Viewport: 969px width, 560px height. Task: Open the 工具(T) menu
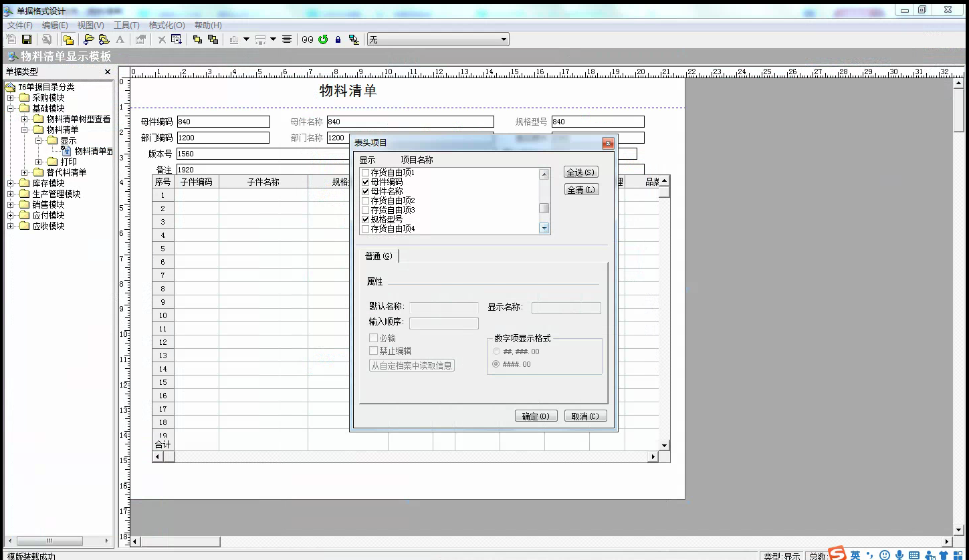(x=126, y=25)
